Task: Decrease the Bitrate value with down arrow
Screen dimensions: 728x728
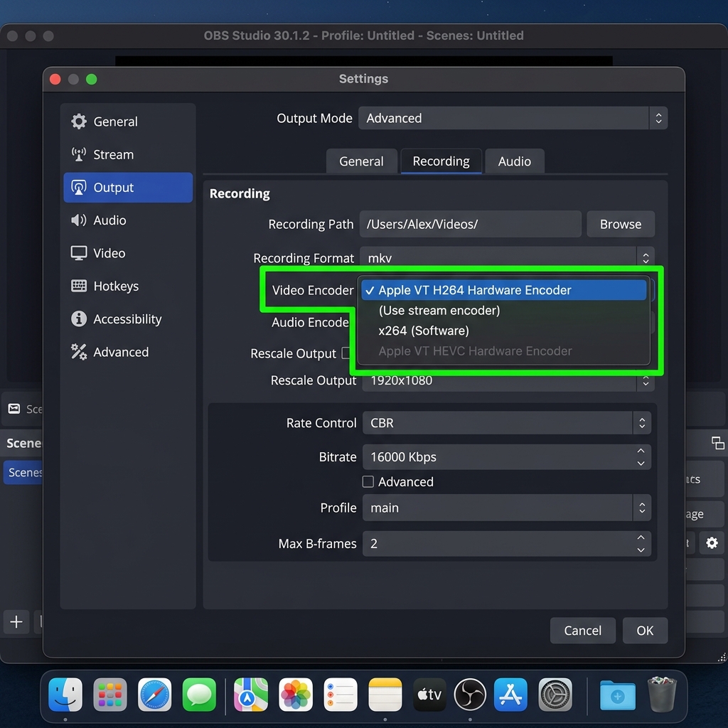Action: tap(641, 463)
